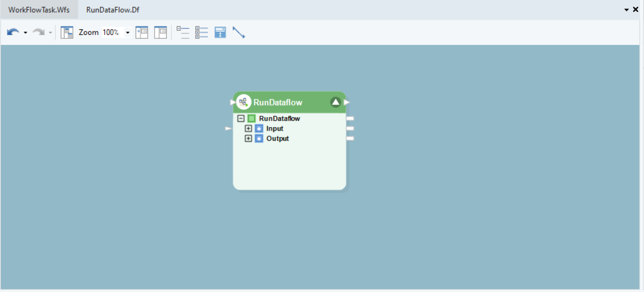Expand the Input tree node

(248, 129)
